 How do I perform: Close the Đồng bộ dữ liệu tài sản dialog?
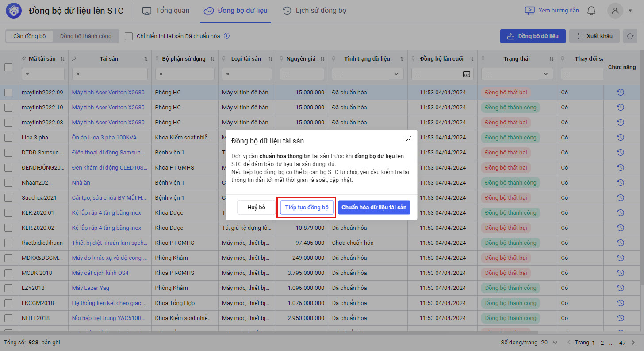(408, 139)
